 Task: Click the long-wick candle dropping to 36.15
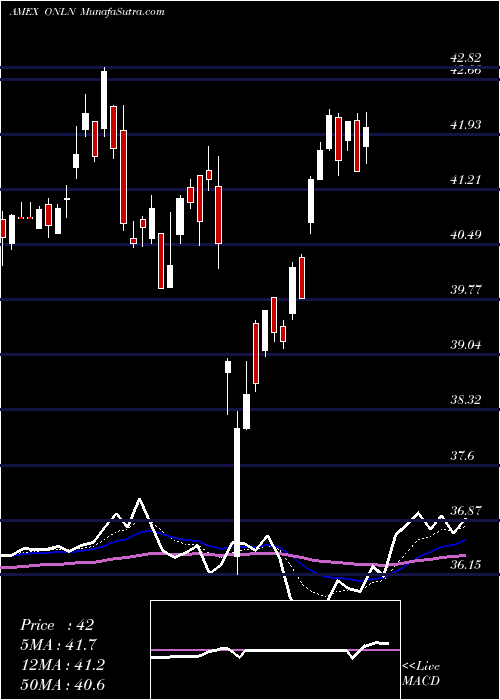[x=237, y=493]
